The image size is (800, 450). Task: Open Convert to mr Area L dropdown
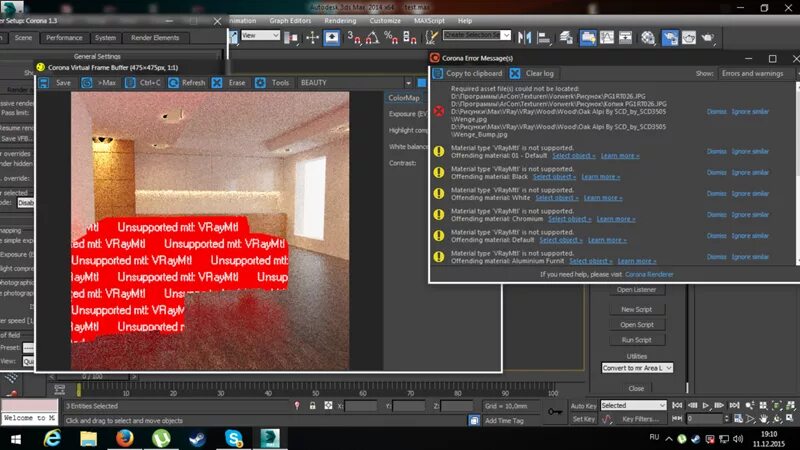click(637, 368)
